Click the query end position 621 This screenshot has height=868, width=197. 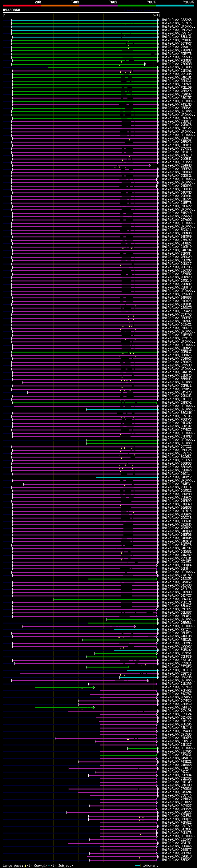pos(155,15)
